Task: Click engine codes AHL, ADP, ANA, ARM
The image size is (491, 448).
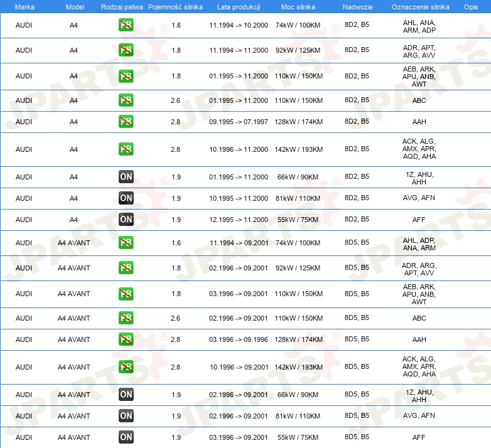Action: (419, 244)
